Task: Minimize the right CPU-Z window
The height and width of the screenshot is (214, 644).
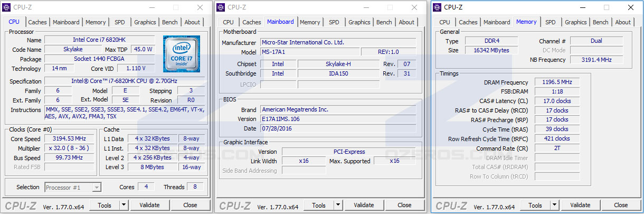Action: tap(582, 7)
